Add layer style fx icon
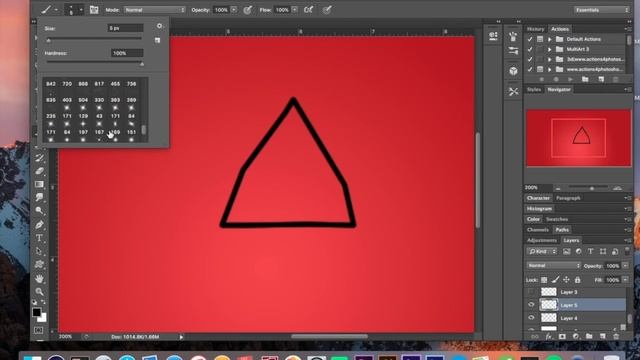The image size is (640, 360). pyautogui.click(x=549, y=337)
